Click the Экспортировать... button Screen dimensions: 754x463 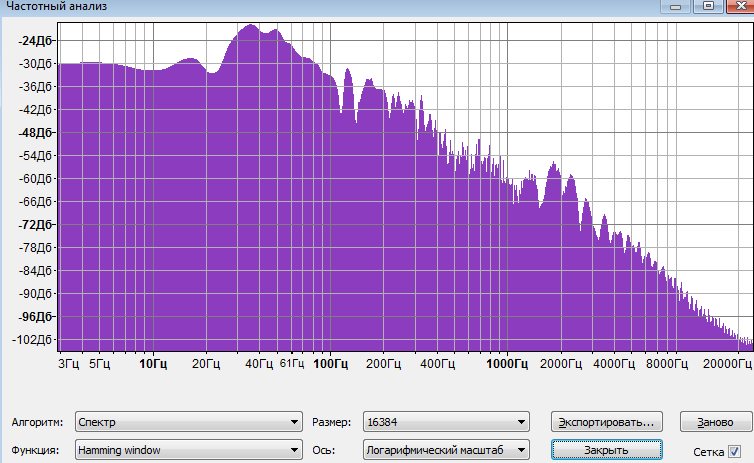(x=606, y=422)
